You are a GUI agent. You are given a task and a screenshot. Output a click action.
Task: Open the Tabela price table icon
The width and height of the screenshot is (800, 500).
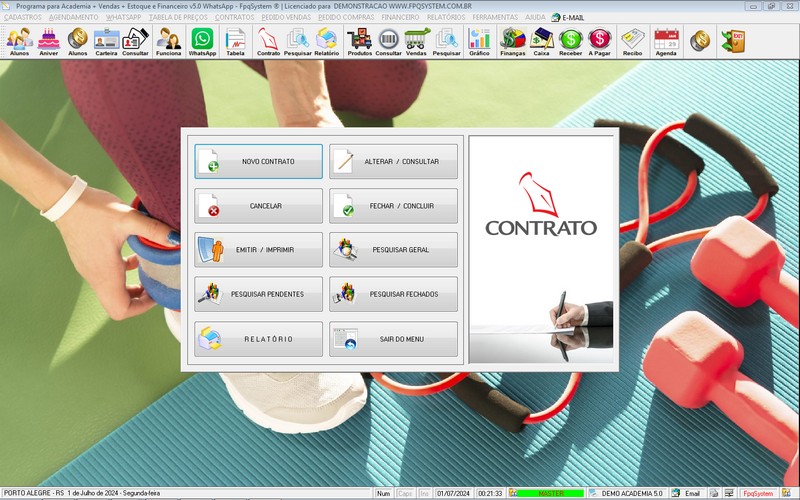tap(235, 41)
